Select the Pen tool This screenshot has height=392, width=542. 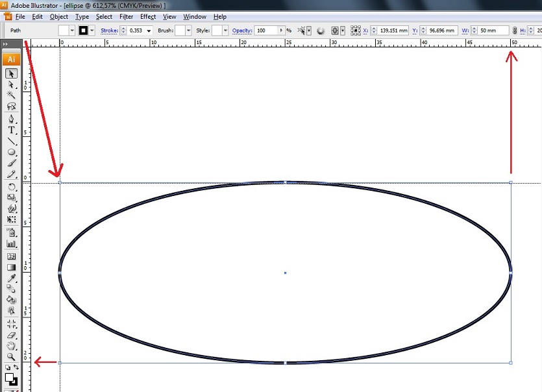(11, 119)
